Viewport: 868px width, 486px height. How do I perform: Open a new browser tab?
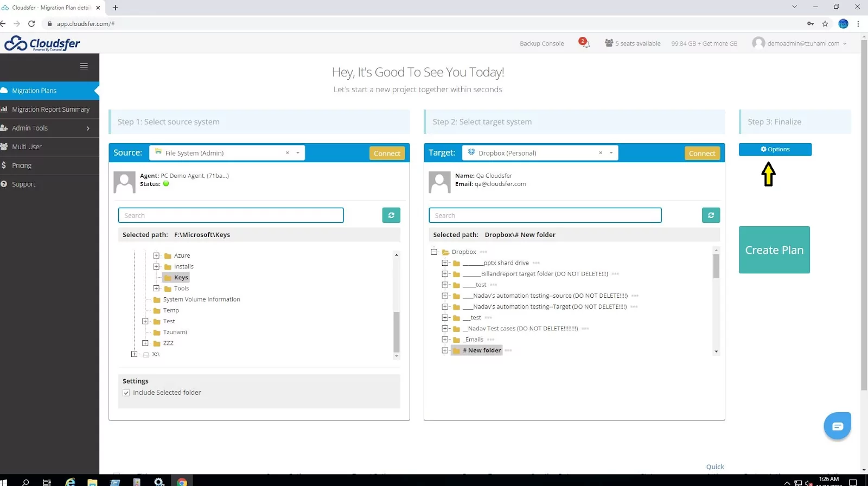(115, 8)
